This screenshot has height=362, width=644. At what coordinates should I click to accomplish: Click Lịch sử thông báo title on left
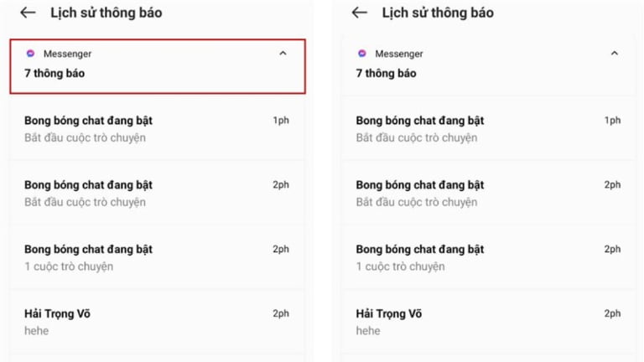[x=106, y=13]
